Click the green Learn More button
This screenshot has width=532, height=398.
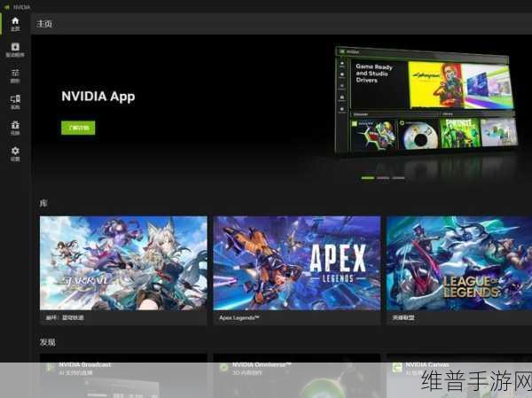(78, 128)
